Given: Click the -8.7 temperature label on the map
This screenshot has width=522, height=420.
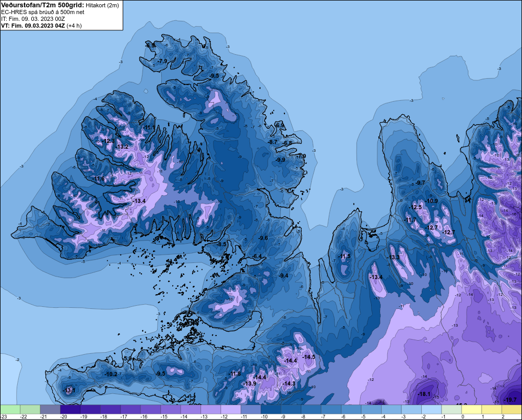Looking at the screenshot, I should tap(272, 142).
